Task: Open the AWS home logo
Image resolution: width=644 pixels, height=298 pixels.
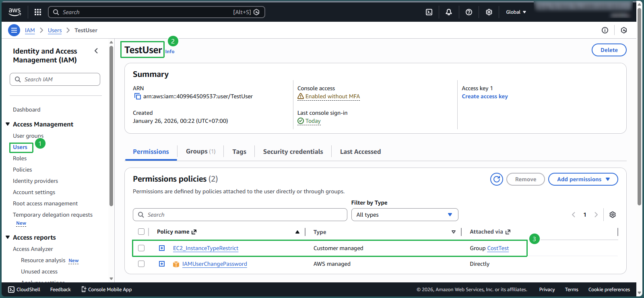Action: (15, 12)
